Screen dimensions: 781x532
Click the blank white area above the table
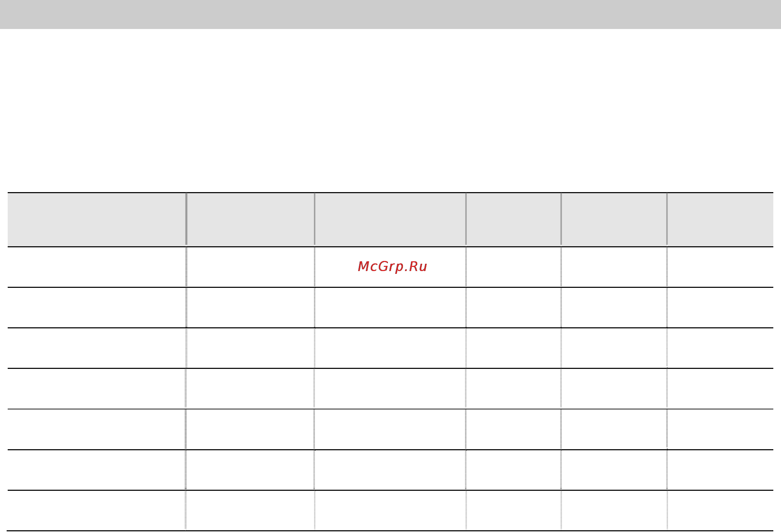(x=390, y=110)
